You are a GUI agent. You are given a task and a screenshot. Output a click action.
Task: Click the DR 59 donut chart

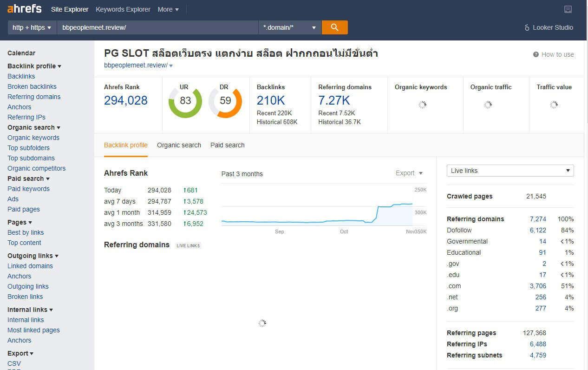coord(225,101)
